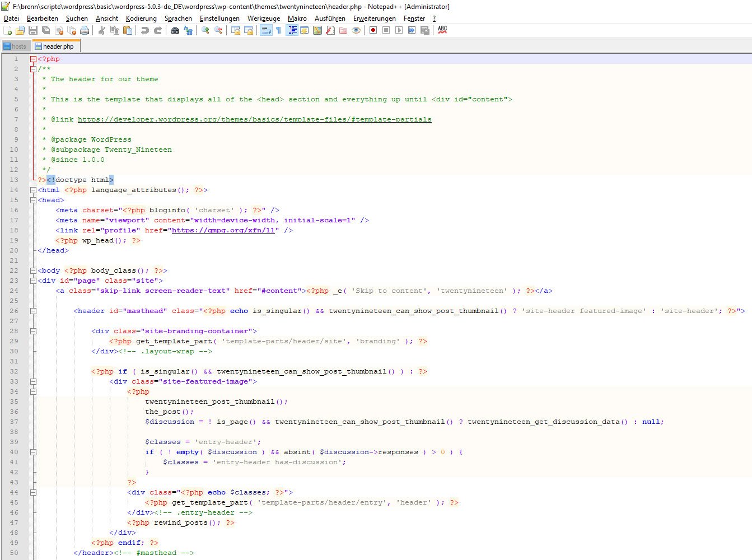Open the Bearbeiten menu
The width and height of the screenshot is (752, 560).
tap(43, 18)
